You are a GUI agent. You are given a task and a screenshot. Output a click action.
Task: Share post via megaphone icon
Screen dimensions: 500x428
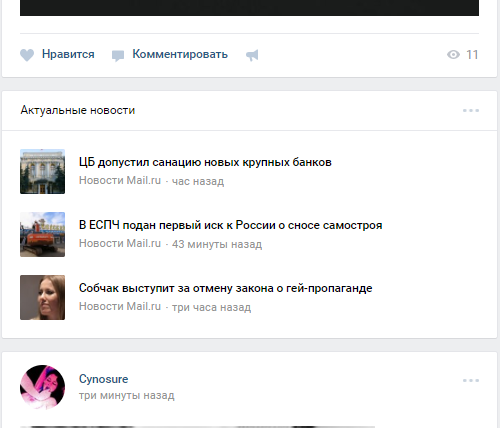tap(252, 55)
